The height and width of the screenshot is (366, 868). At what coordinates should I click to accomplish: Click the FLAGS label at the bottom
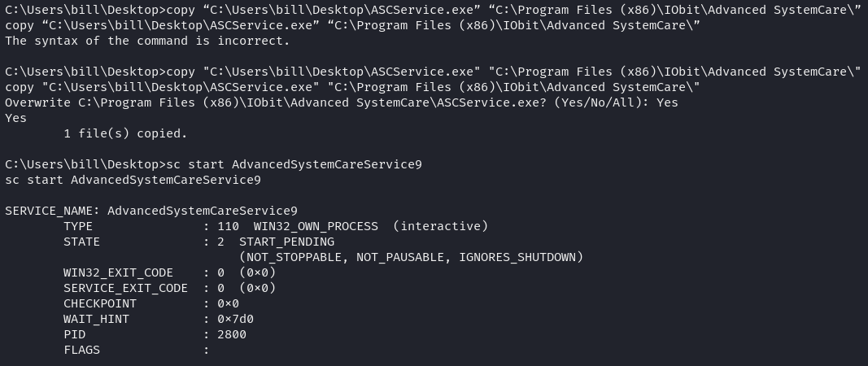[82, 350]
